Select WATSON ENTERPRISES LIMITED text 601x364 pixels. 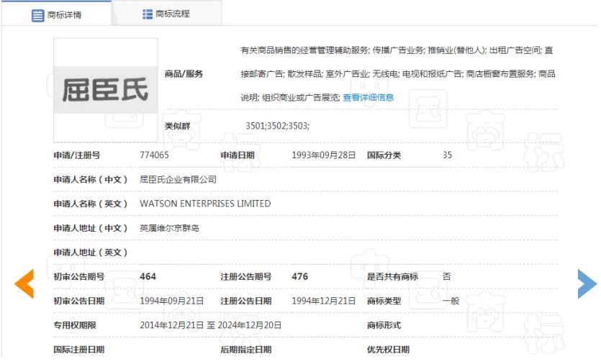pos(205,204)
